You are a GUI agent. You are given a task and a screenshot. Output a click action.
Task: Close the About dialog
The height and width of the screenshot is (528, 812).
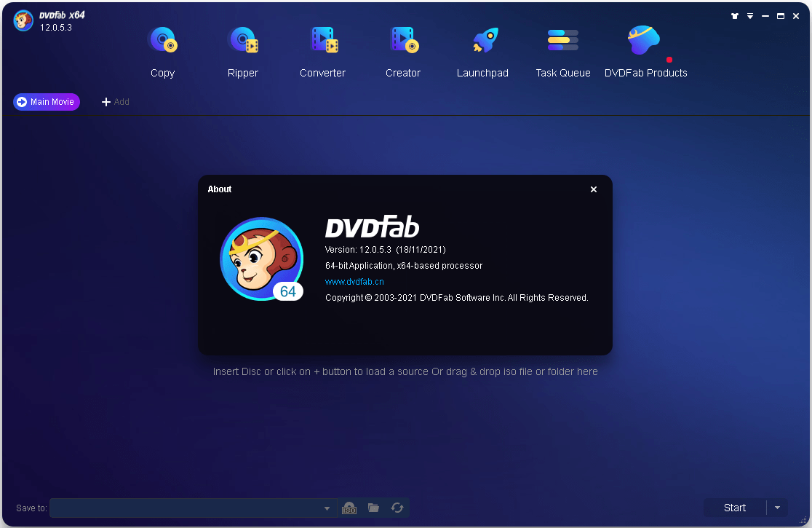[x=594, y=189]
